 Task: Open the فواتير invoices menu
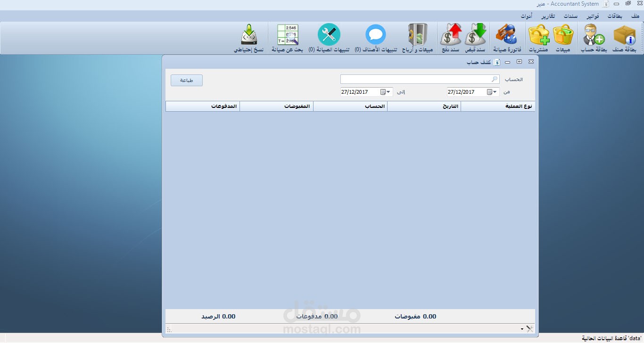593,16
